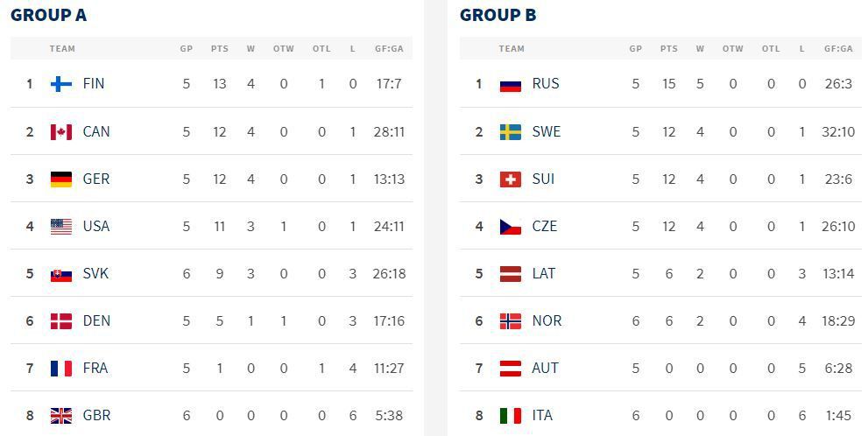Click the PTS column header in Group A
The image size is (868, 436).
[219, 49]
